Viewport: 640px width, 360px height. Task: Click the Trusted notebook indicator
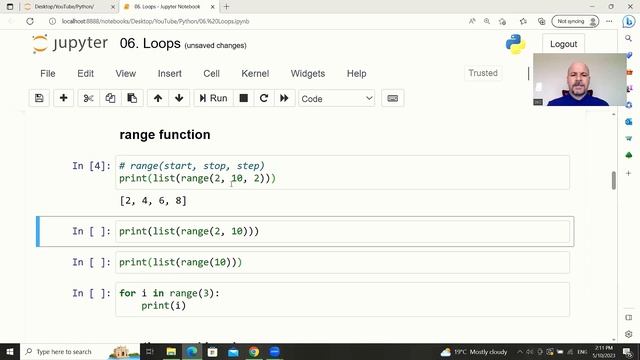pos(483,73)
